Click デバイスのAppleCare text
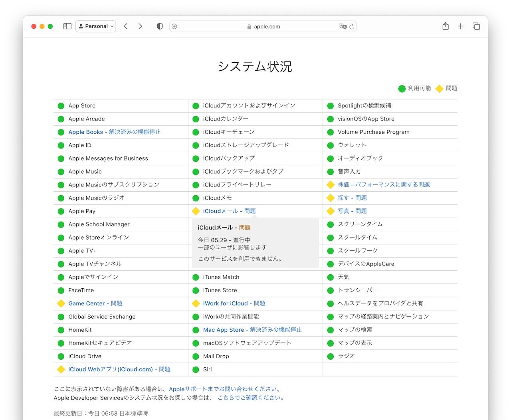This screenshot has width=511, height=420. (366, 264)
